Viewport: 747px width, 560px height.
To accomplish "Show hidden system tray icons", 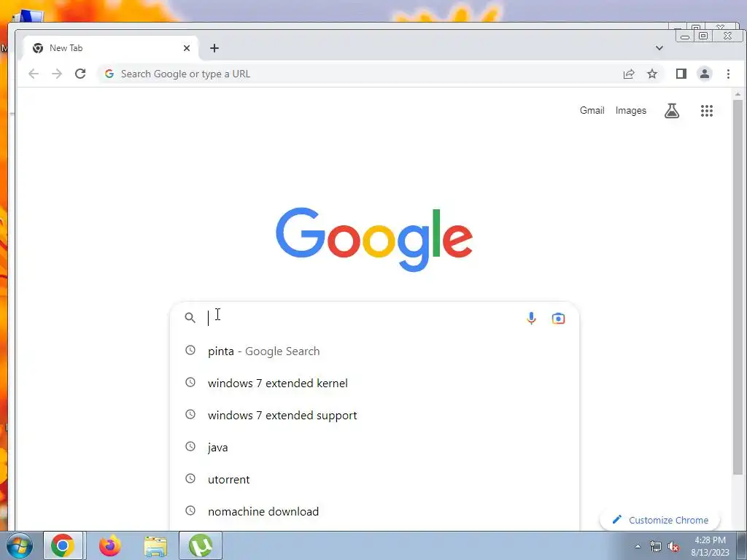I will [638, 546].
